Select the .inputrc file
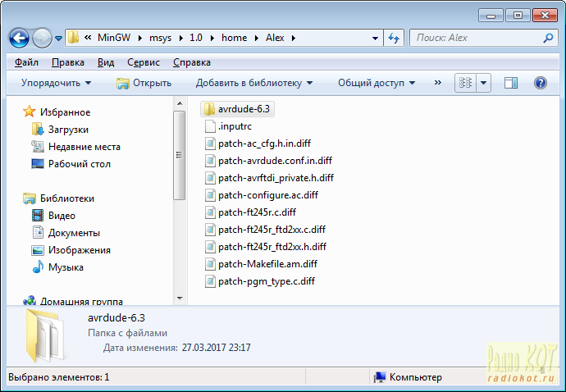The height and width of the screenshot is (392, 566). [234, 125]
